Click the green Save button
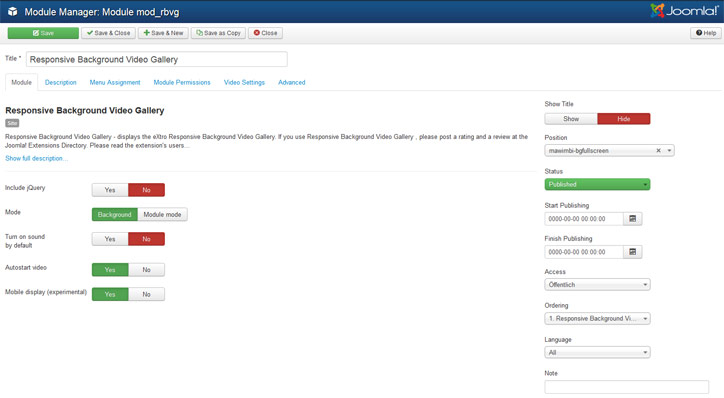This screenshot has width=724, height=398. [43, 33]
